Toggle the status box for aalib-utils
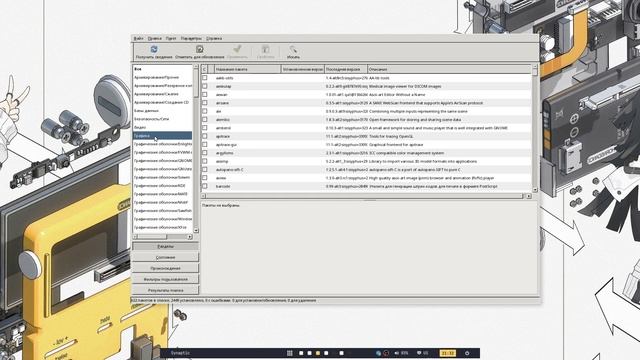The image size is (640, 360). [x=205, y=78]
